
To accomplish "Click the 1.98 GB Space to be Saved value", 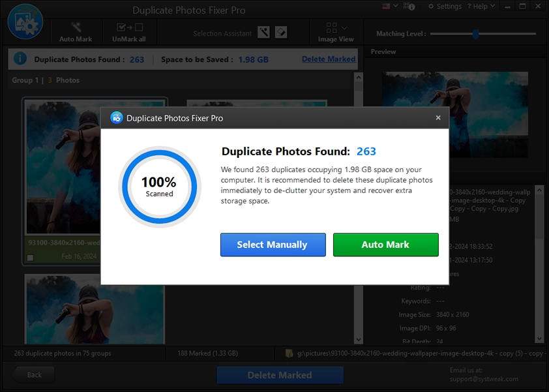I will coord(253,59).
